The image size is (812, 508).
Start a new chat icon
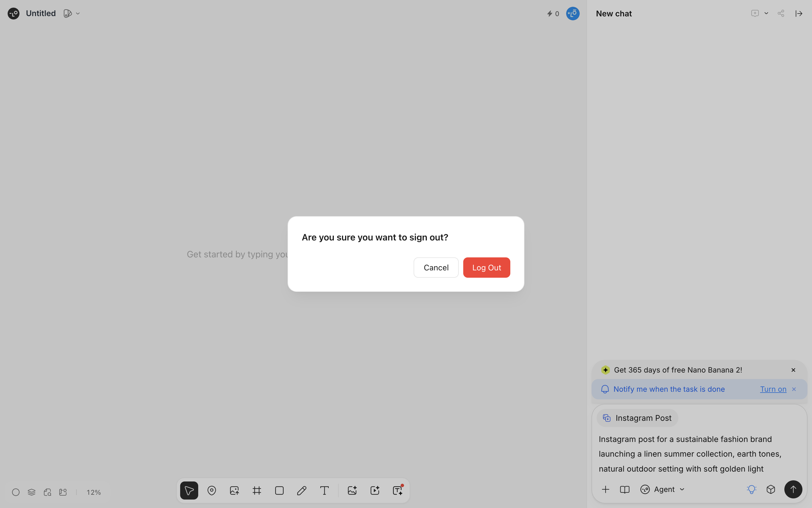(755, 14)
